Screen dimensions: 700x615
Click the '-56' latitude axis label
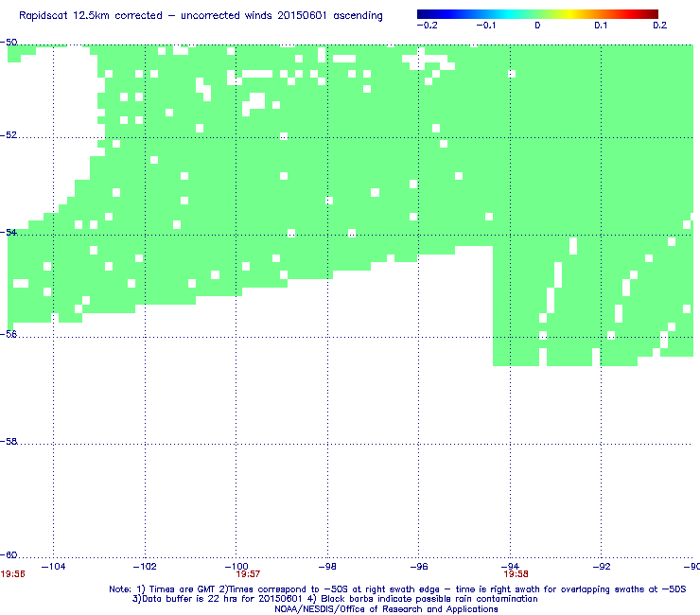(9, 334)
